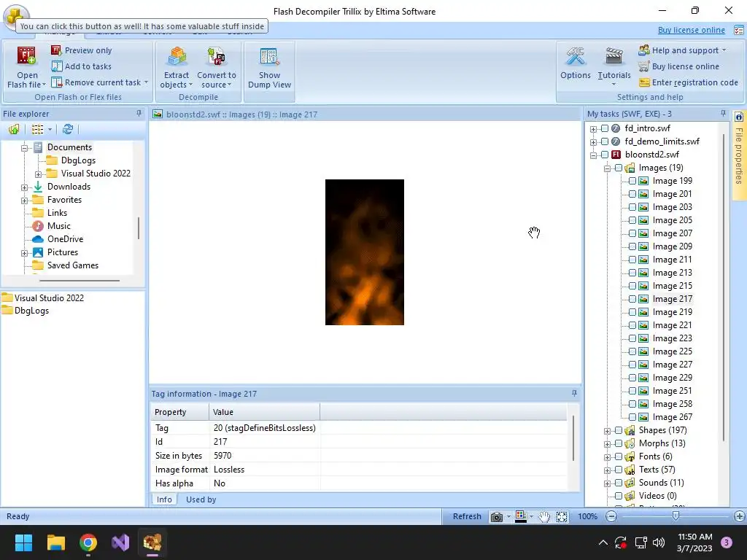Switch to Used by tab
Screen dimensions: 747x560
(x=201, y=499)
